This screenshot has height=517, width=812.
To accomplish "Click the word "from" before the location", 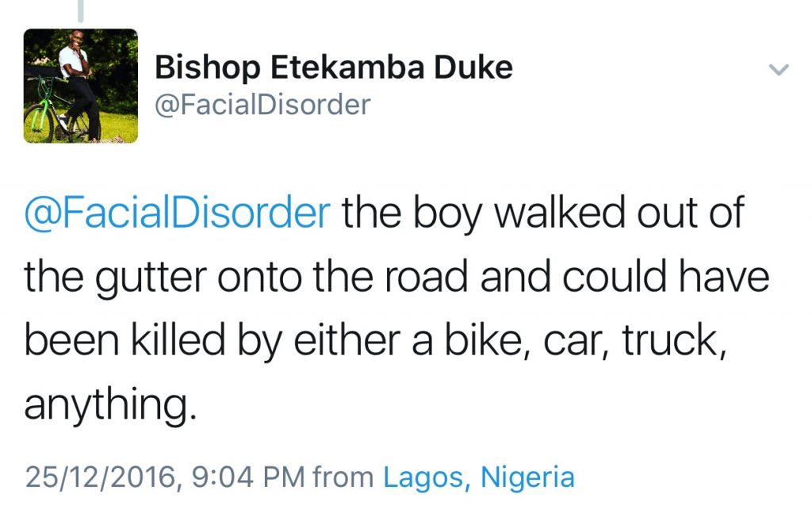I will coord(343,477).
